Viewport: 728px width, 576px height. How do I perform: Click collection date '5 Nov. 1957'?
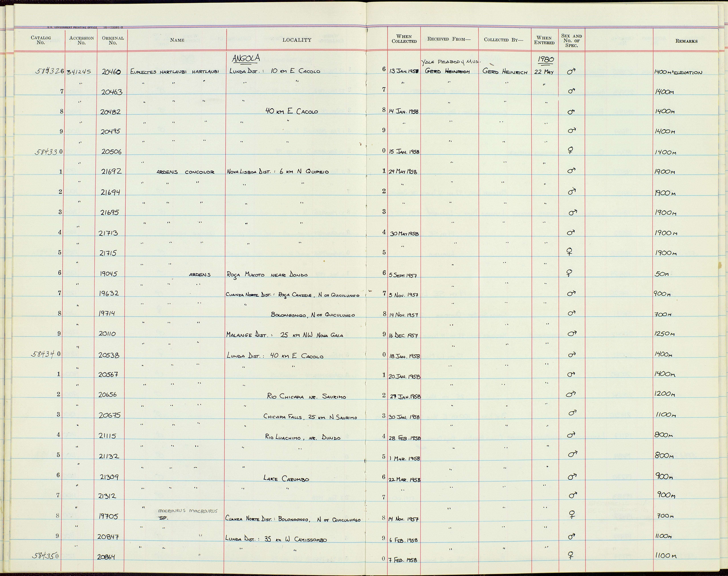click(x=404, y=295)
